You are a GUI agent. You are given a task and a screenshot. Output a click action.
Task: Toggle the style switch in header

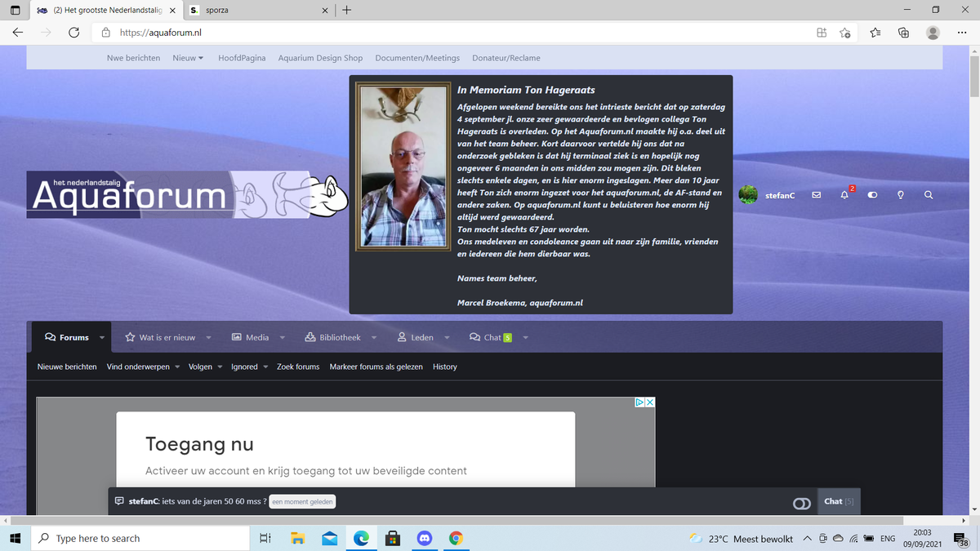[872, 196]
